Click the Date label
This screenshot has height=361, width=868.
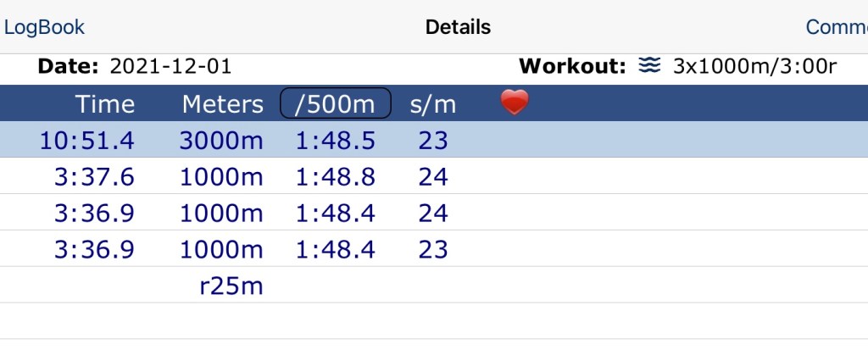69,66
